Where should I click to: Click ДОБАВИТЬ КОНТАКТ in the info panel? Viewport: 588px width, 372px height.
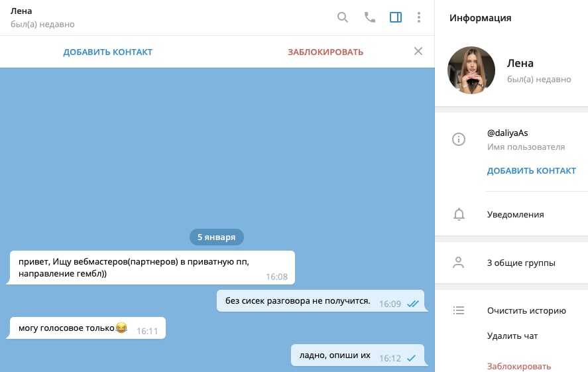coord(532,171)
